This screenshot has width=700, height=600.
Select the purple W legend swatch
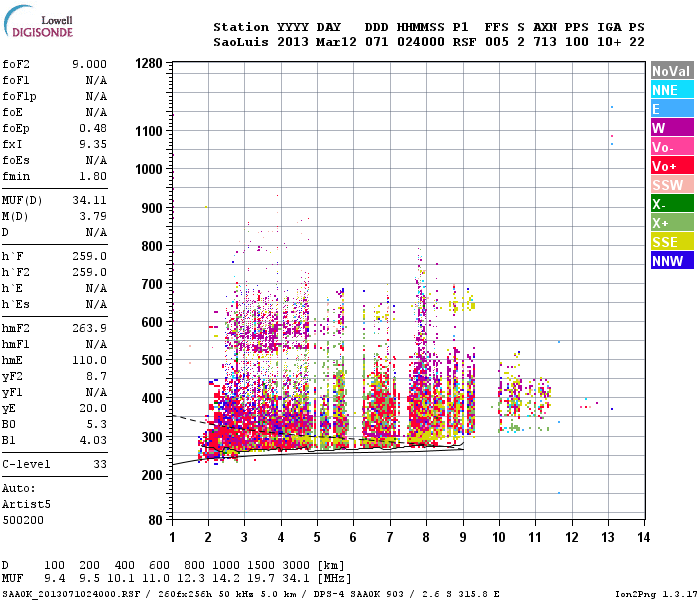[x=672, y=128]
